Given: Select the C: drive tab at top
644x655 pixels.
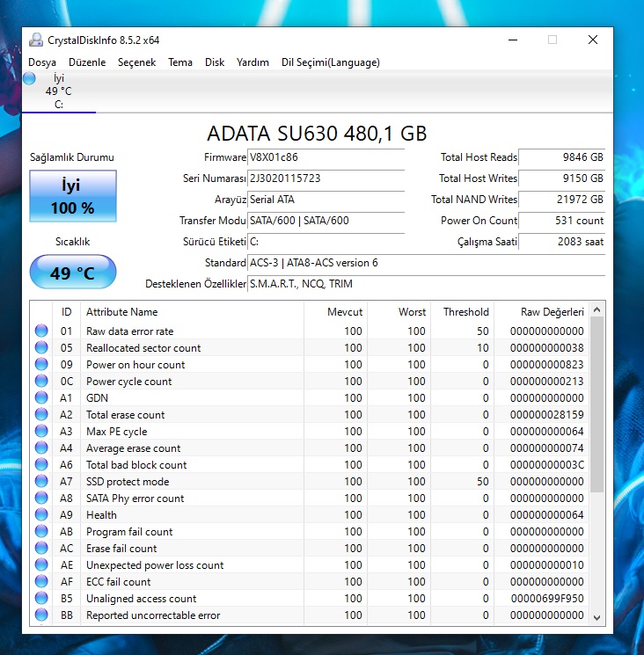Looking at the screenshot, I should pyautogui.click(x=59, y=91).
